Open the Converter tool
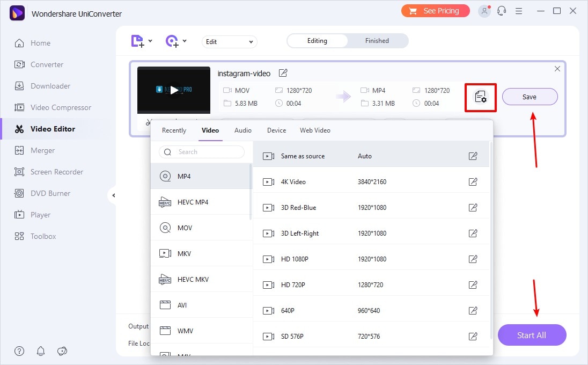The image size is (588, 365). 39,64
